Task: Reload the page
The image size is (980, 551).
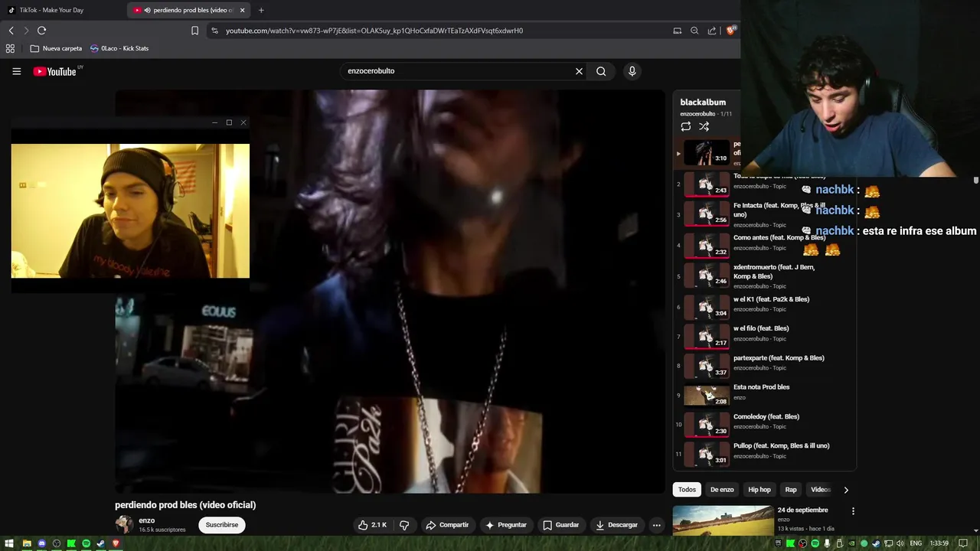Action: click(41, 31)
